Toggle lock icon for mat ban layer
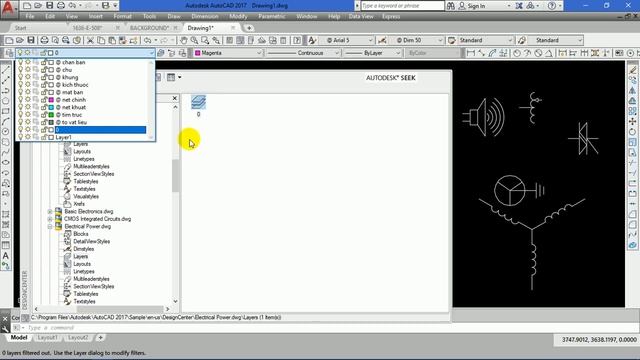The image size is (640, 360). [x=43, y=92]
